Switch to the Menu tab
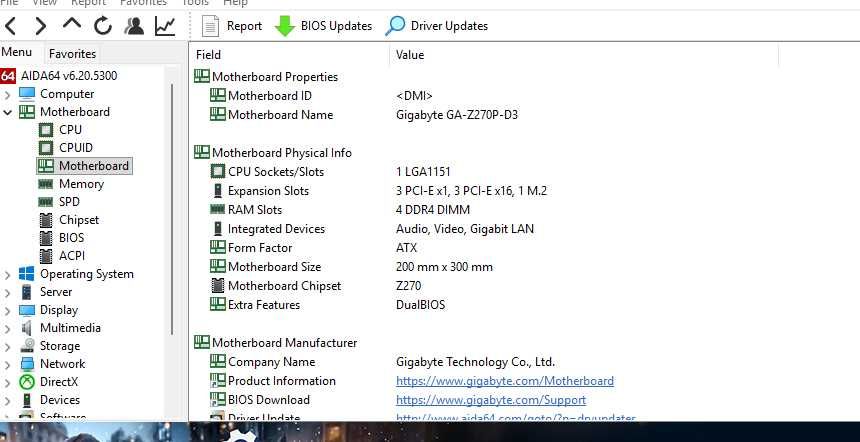The height and width of the screenshot is (442, 860). click(x=16, y=53)
